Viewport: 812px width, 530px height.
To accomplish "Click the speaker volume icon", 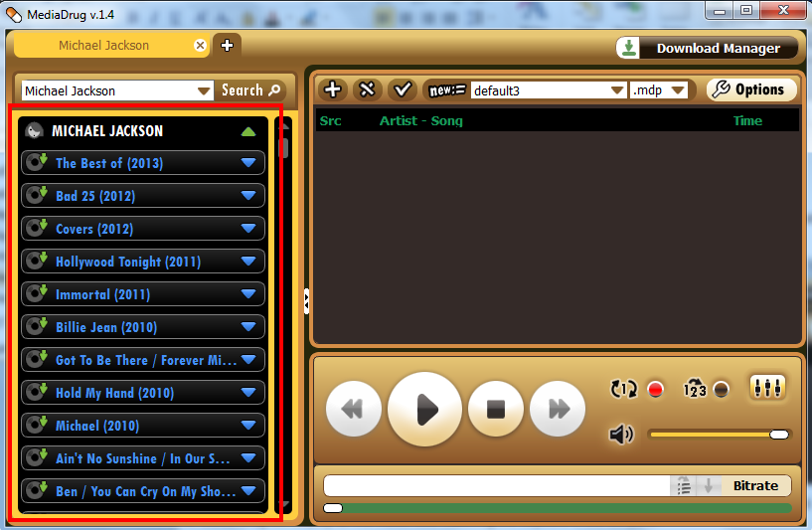I will 621,435.
